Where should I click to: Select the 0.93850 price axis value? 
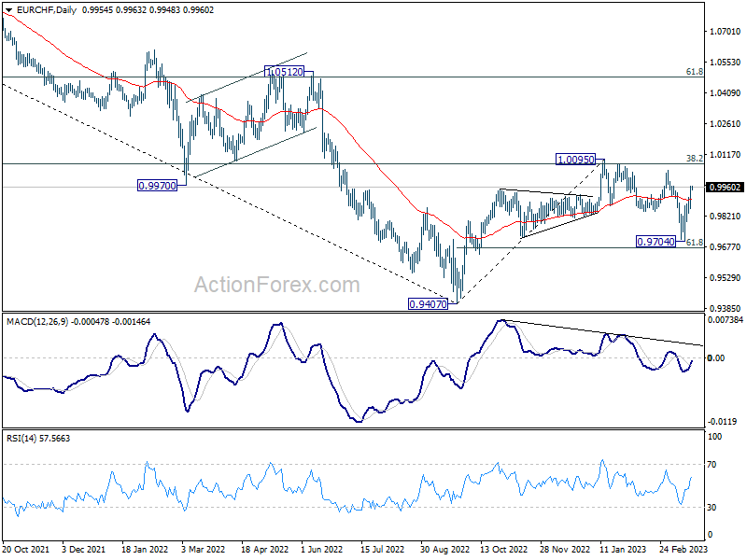[725, 309]
